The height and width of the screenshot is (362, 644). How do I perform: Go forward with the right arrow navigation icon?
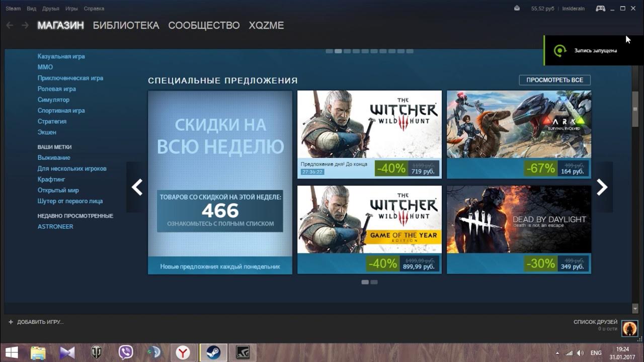25,25
